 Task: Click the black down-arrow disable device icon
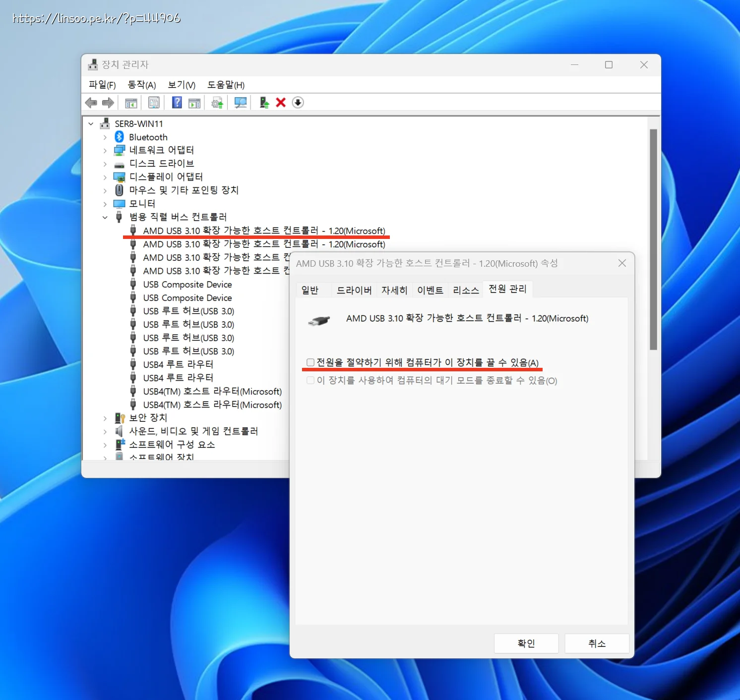coord(298,102)
